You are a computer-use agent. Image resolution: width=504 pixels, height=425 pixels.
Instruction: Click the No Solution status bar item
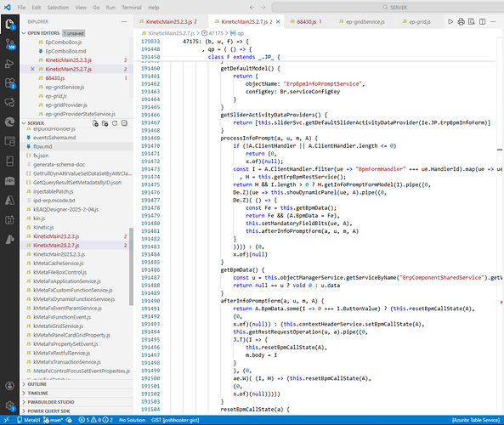click(x=132, y=420)
